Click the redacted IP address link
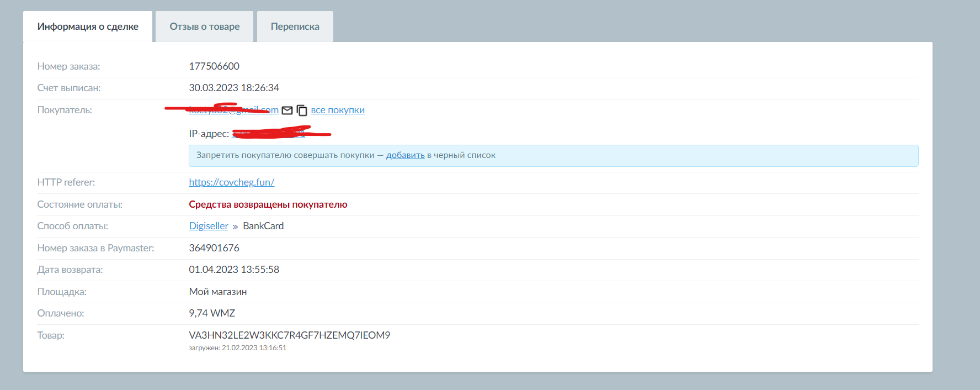This screenshot has width=980, height=390. tap(269, 134)
